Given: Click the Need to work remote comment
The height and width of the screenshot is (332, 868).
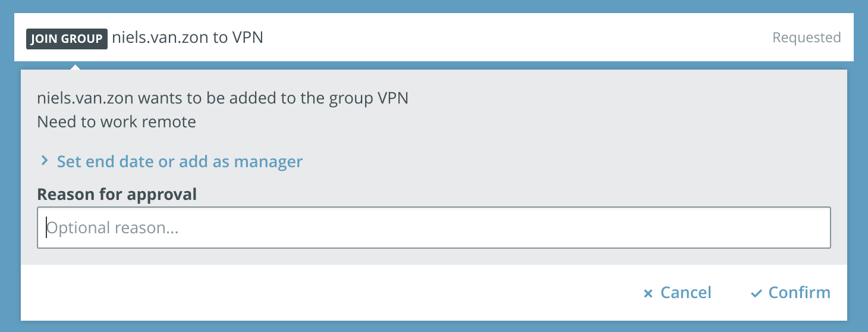Looking at the screenshot, I should click(117, 122).
